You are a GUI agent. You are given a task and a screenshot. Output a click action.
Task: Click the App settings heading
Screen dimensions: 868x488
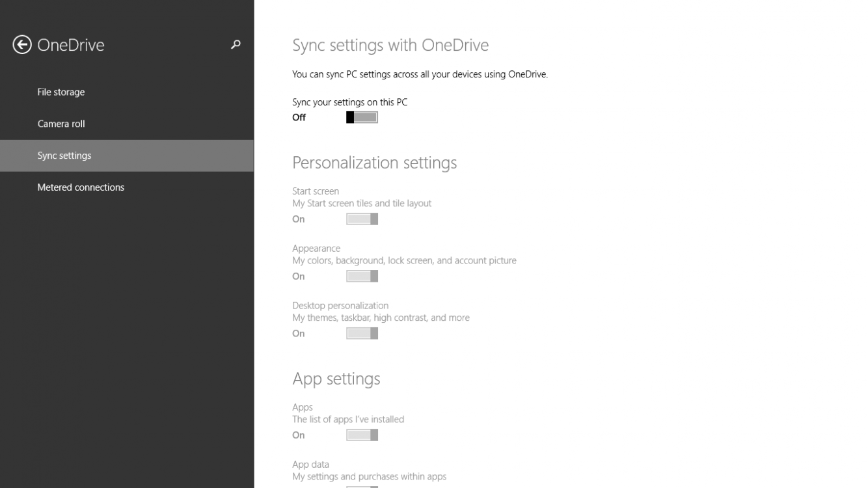[336, 379]
